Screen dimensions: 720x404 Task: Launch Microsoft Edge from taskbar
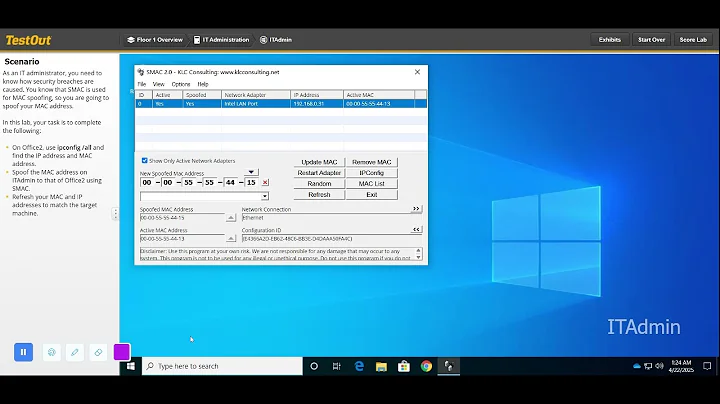click(x=359, y=366)
